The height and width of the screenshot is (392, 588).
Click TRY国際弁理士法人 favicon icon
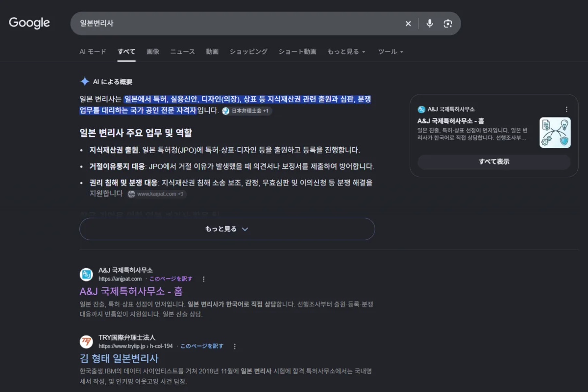coord(86,341)
